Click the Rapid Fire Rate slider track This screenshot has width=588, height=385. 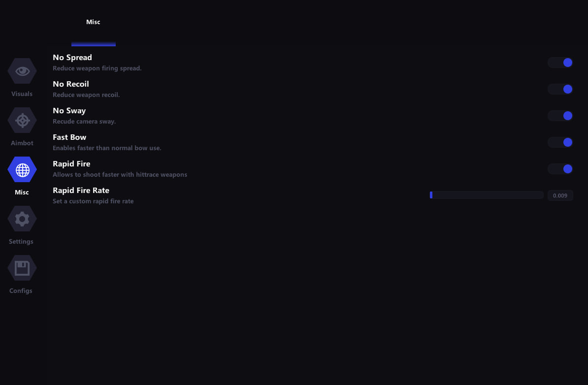pos(487,195)
